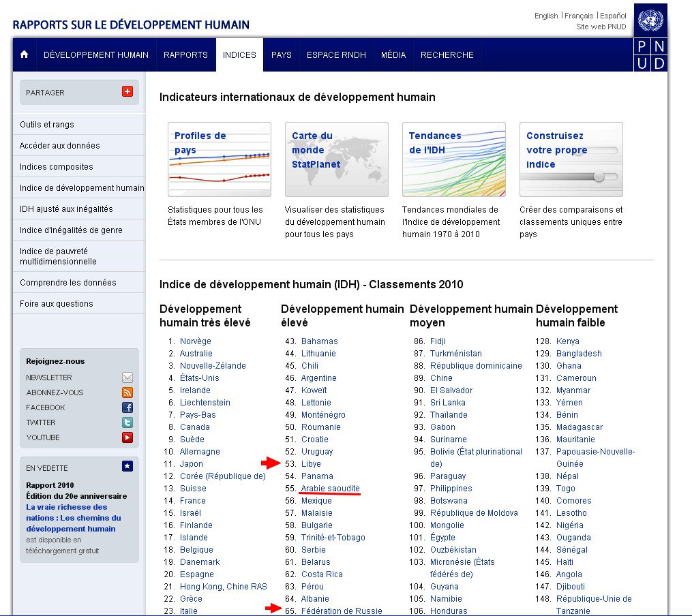The width and height of the screenshot is (692, 616).
Task: Open the Norvège country link
Action: [196, 341]
